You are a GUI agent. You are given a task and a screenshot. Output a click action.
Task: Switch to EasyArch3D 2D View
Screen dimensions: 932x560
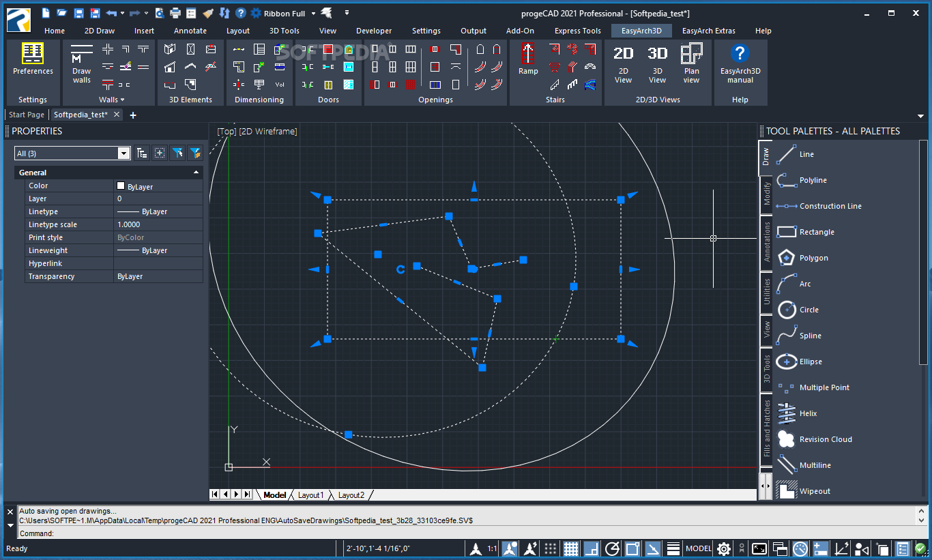(x=623, y=65)
